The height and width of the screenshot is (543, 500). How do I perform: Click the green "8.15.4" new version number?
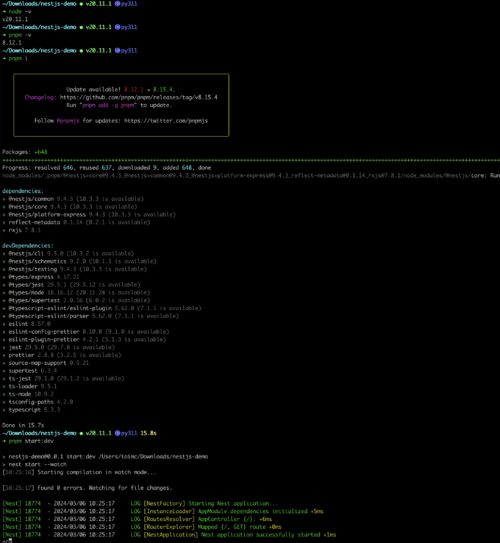click(164, 89)
